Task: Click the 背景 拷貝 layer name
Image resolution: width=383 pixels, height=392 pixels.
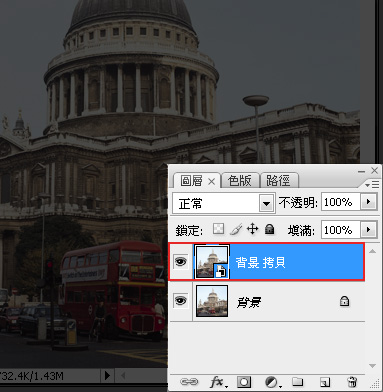Action: [260, 263]
